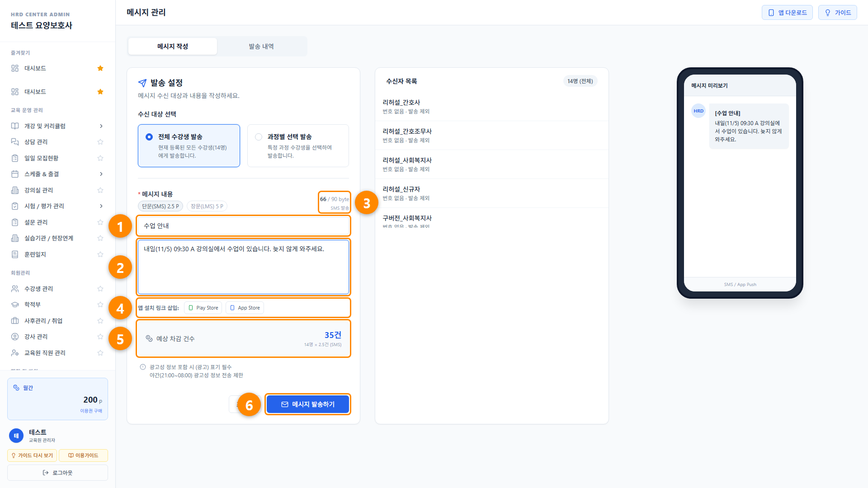Viewport: 868px width, 488px height.
Task: Click 강사 관리 person icon
Action: (15, 337)
